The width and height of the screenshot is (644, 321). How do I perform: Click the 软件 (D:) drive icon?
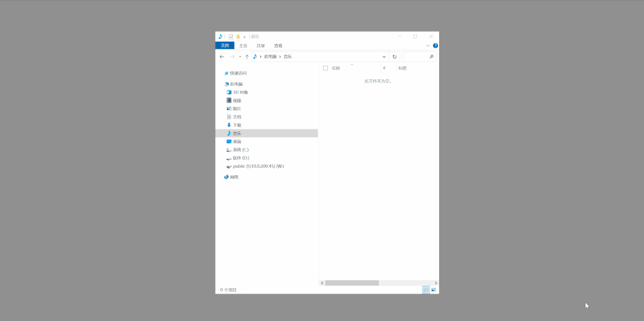click(229, 158)
